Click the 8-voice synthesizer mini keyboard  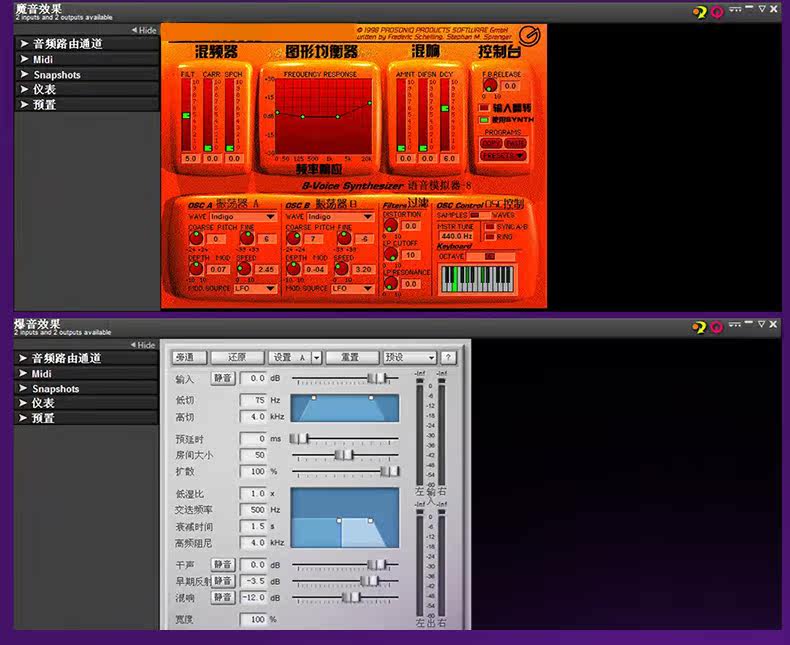tap(477, 279)
